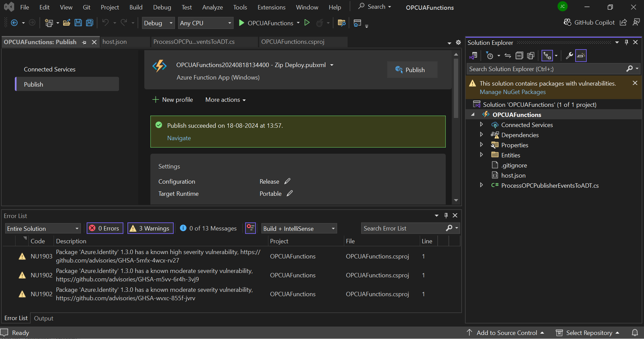Viewport: 644px width, 339px height.
Task: Click the Manage NuGet Packages link
Action: [513, 92]
